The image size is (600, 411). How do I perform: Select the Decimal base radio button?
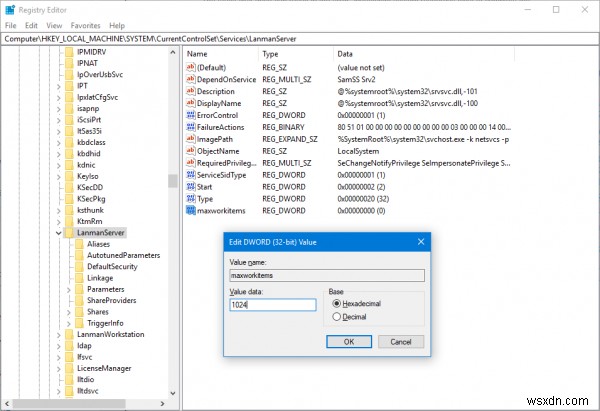coord(336,317)
